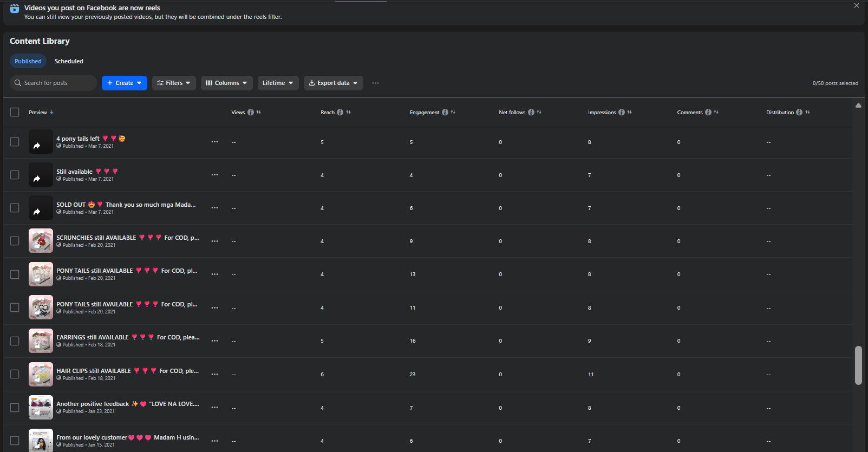
Task: Sort the Impressions column via sort icon
Action: 630,113
